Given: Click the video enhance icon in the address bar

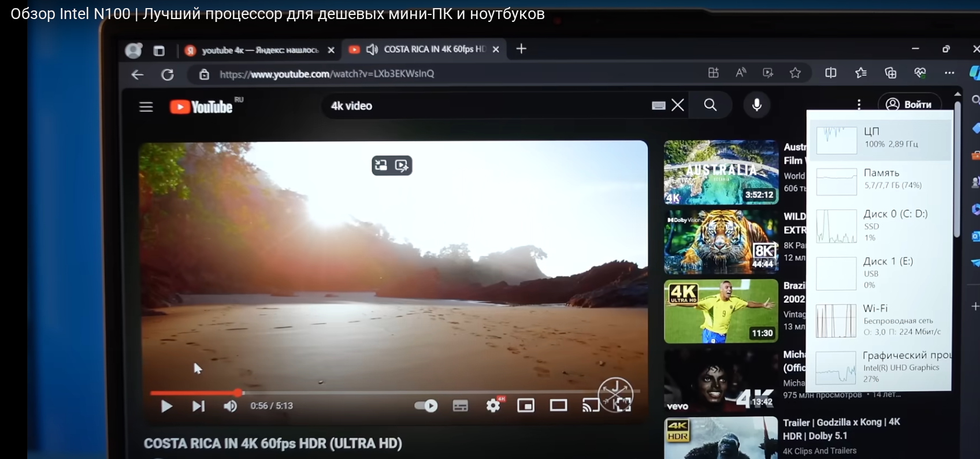Looking at the screenshot, I should [768, 73].
